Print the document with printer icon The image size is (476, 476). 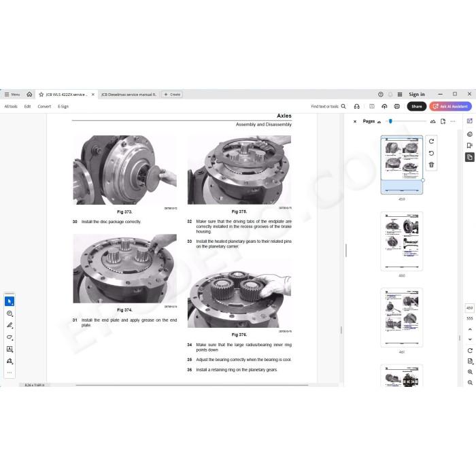click(396, 106)
